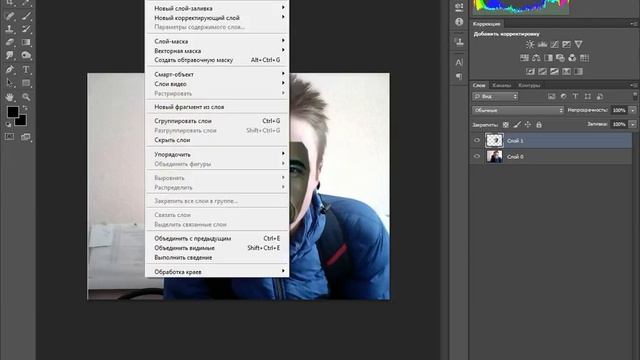Open the Character panel icon
Image resolution: width=640 pixels, height=360 pixels.
[x=459, y=62]
